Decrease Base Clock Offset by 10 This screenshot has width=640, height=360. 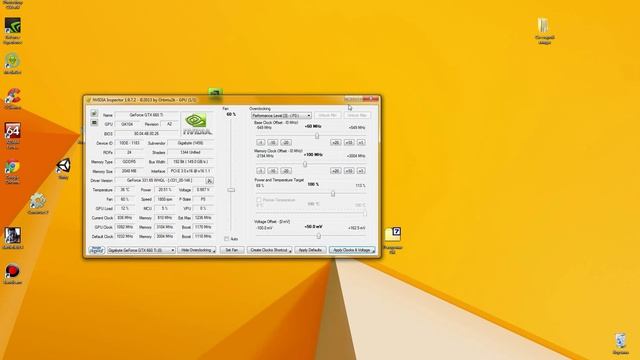click(273, 142)
